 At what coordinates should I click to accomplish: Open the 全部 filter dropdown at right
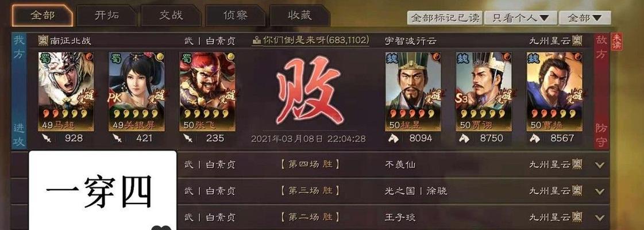[585, 18]
